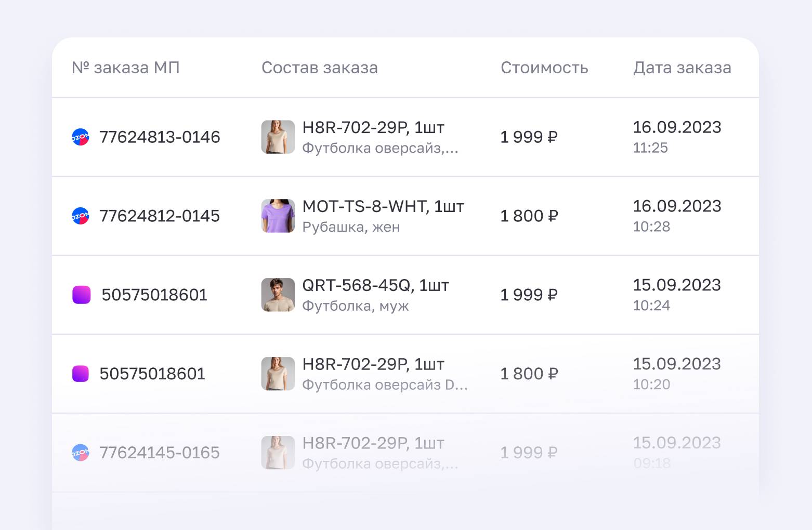Image resolution: width=812 pixels, height=530 pixels.
Task: Select product title QRT-568-45Q, 1шт
Action: point(375,285)
